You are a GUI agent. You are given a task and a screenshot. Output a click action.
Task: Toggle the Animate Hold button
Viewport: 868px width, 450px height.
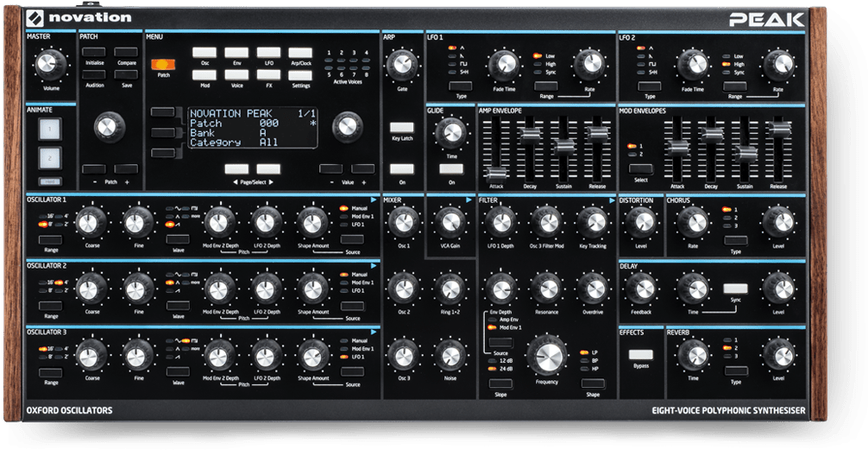[x=49, y=181]
